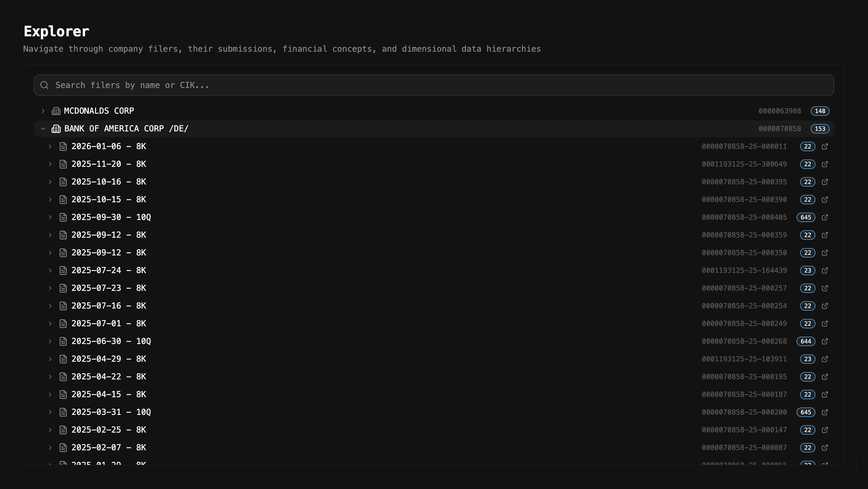The height and width of the screenshot is (489, 868).
Task: Click the 645 count badge on 2025-03-31 10Q
Action: (x=806, y=412)
